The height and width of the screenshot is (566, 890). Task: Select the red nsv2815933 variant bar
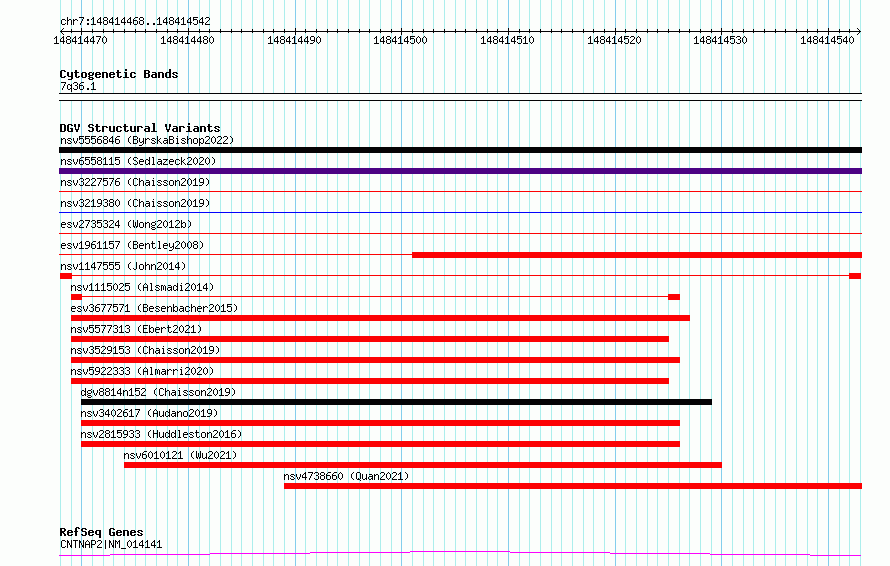point(380,444)
